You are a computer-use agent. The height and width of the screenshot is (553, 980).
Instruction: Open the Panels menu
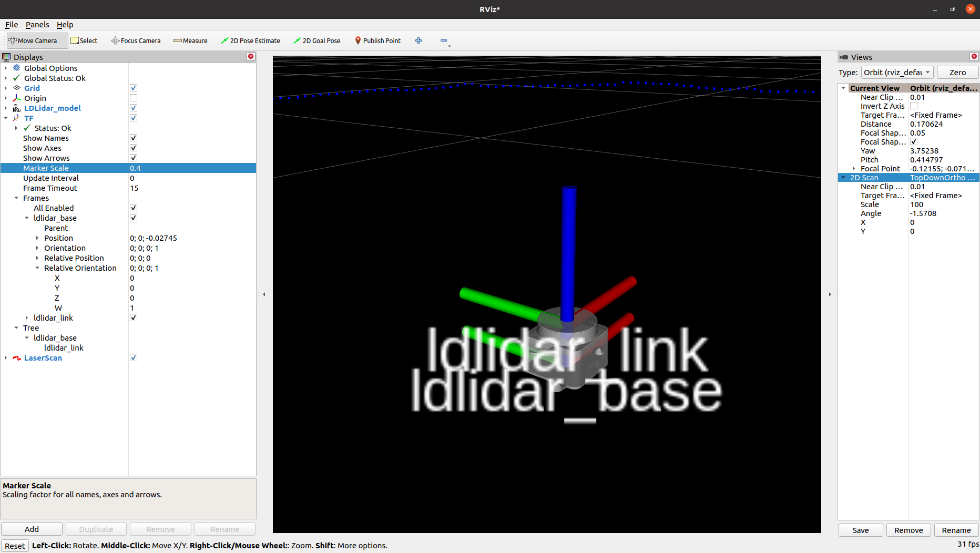pyautogui.click(x=37, y=25)
